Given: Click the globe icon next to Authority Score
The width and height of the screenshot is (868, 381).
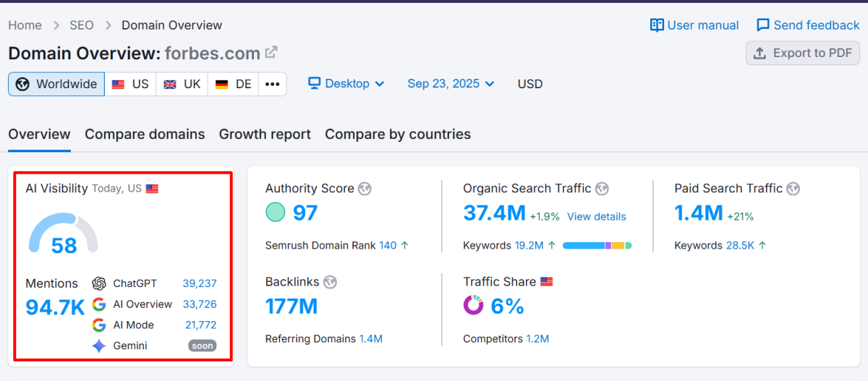Looking at the screenshot, I should click(x=365, y=189).
